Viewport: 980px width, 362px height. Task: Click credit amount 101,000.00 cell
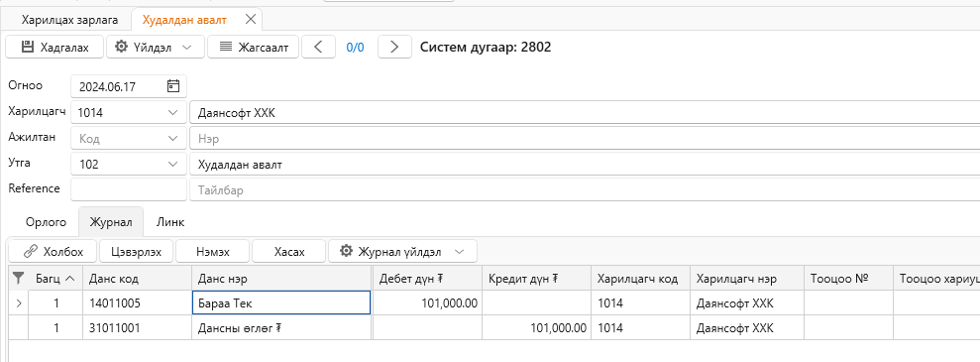pos(537,327)
